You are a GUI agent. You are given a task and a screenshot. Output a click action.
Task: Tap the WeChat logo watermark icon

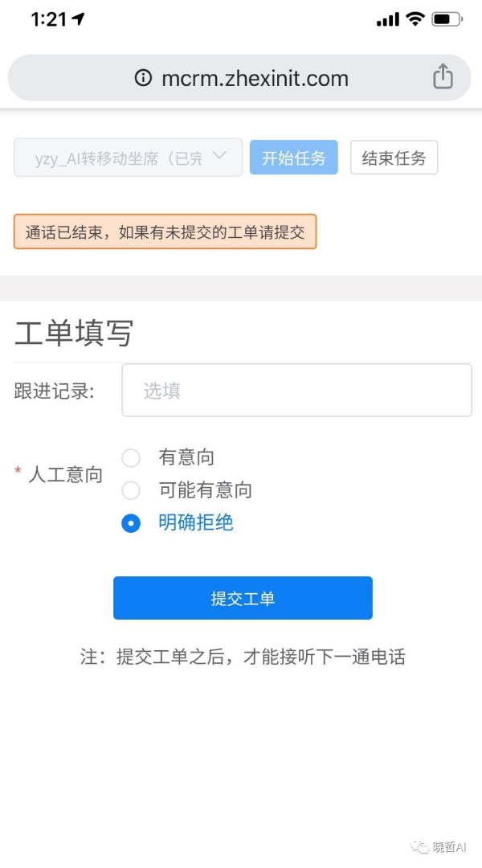(419, 847)
